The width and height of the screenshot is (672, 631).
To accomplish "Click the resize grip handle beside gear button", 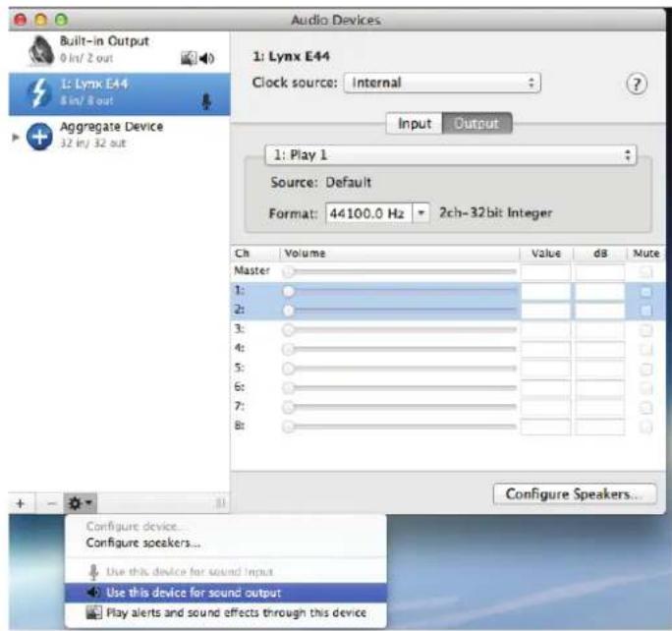I will point(221,503).
